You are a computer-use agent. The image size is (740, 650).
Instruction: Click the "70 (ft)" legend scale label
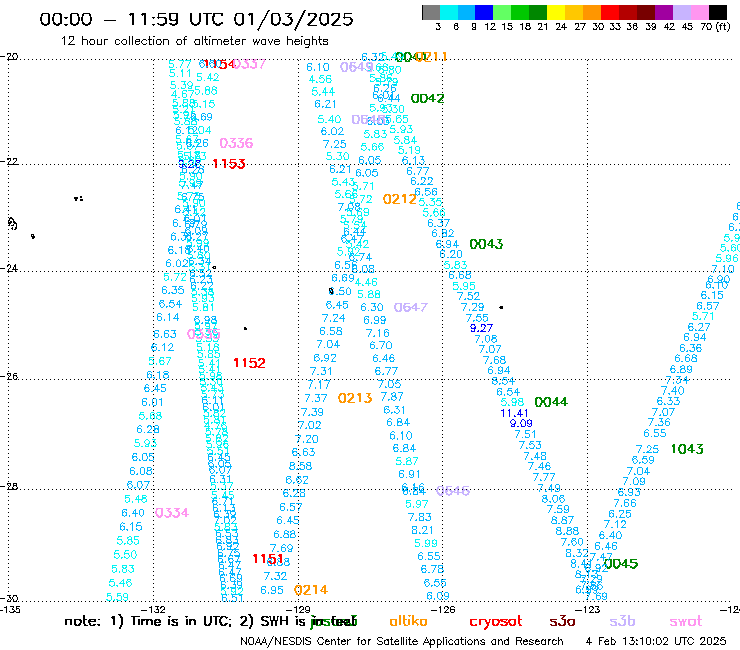pos(715,27)
